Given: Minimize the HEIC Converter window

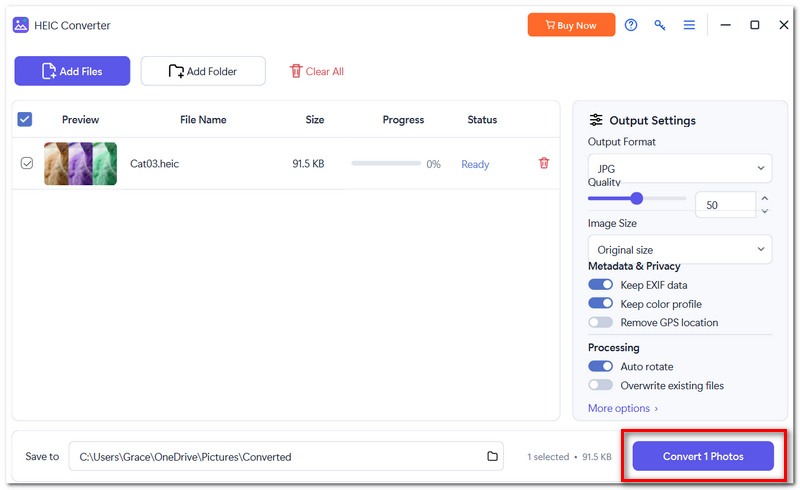Looking at the screenshot, I should [x=726, y=25].
